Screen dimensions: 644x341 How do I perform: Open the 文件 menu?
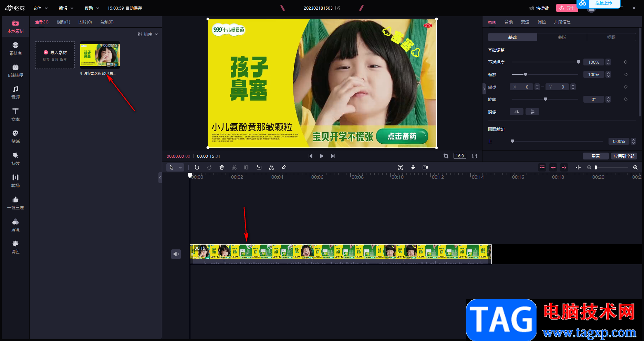pos(40,8)
